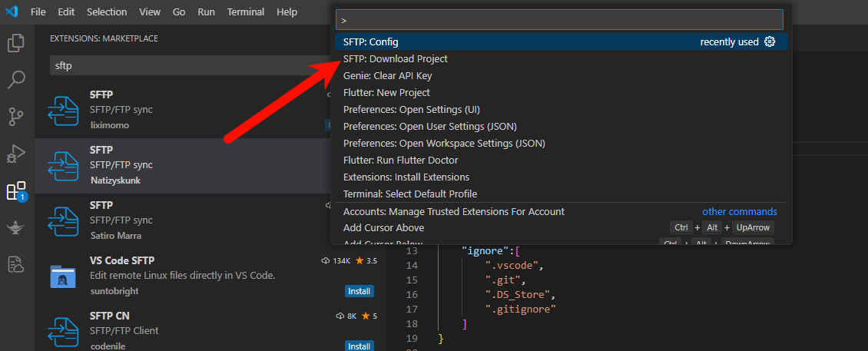Open the Go menu
Image resolution: width=868 pixels, height=351 pixels.
179,12
